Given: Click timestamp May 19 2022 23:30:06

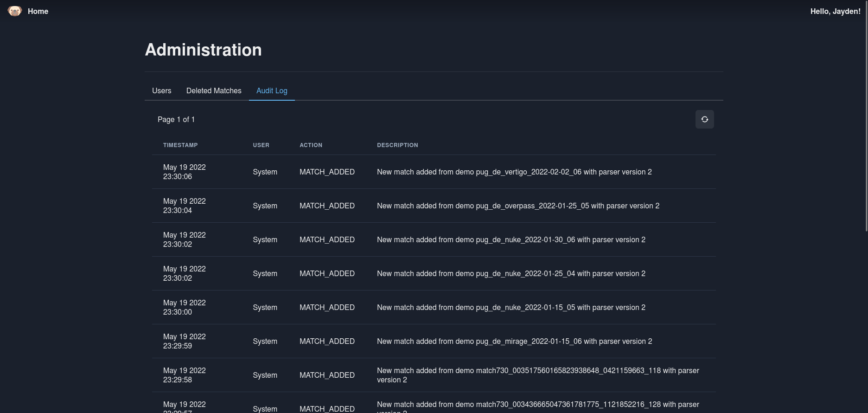Looking at the screenshot, I should pos(185,172).
